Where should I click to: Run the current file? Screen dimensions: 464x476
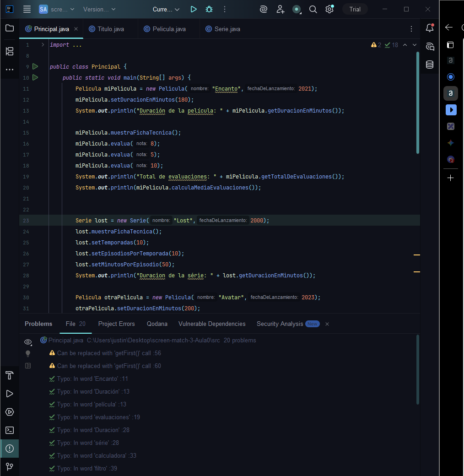pyautogui.click(x=193, y=10)
